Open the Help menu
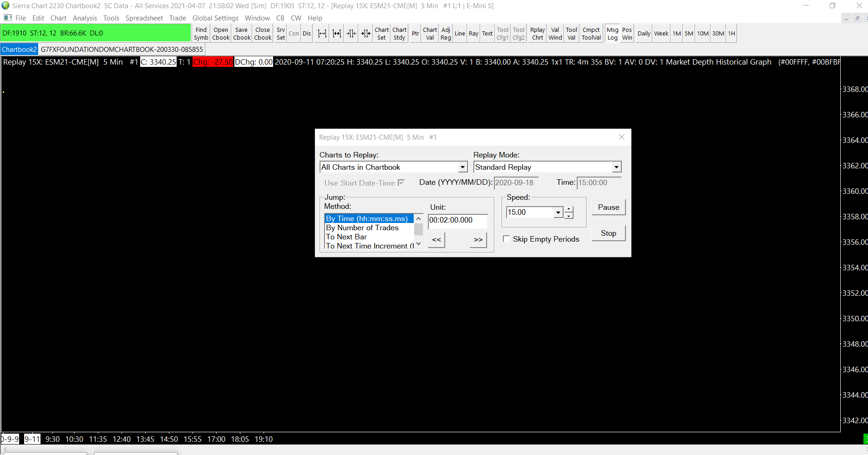This screenshot has height=455, width=868. [315, 18]
